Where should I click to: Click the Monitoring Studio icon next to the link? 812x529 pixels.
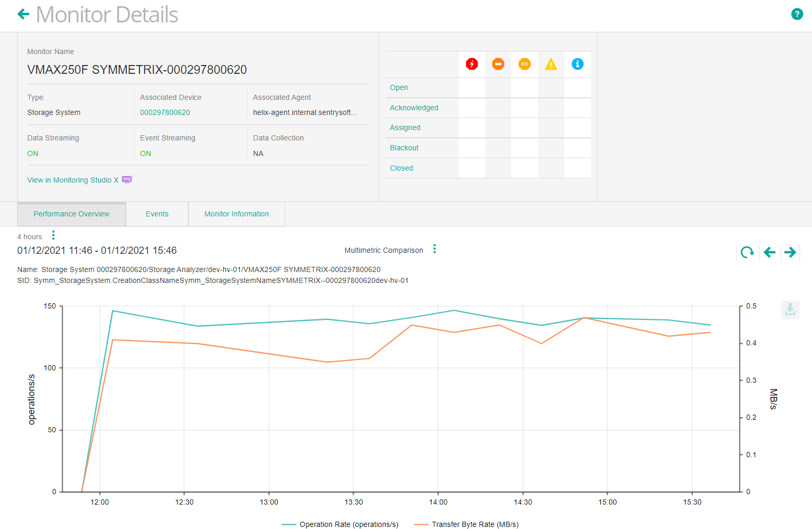tap(127, 179)
